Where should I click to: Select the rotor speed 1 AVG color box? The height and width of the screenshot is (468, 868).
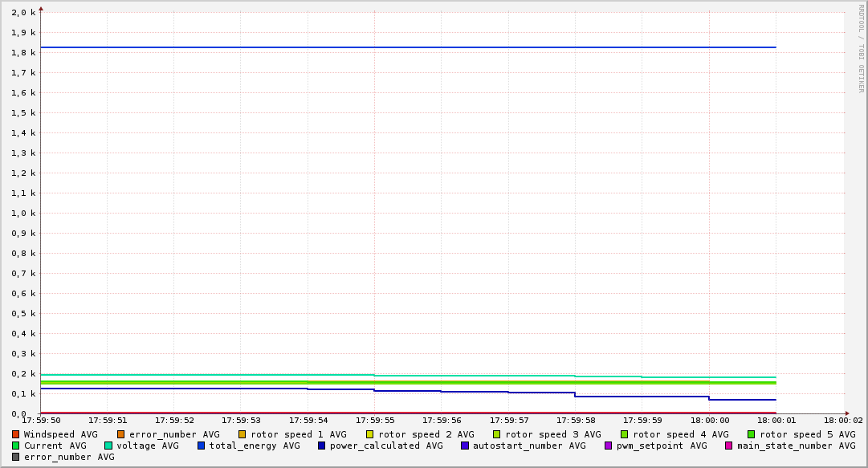point(242,434)
